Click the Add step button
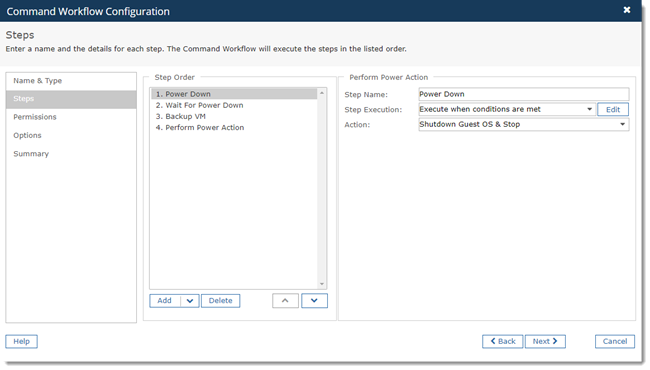This screenshot has width=650, height=370. click(x=165, y=301)
